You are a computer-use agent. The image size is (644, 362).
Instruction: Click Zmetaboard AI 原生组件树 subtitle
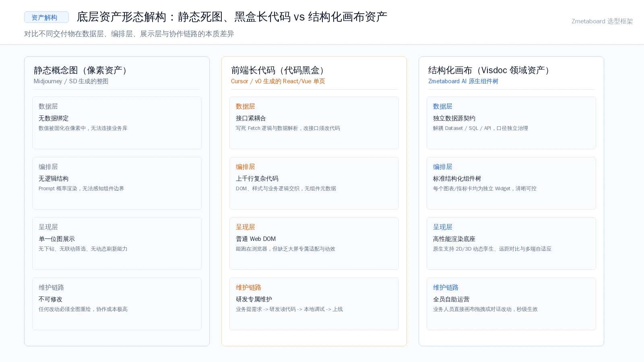(463, 81)
